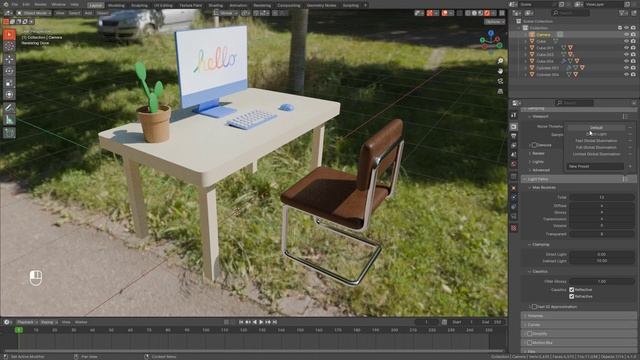Select the Move tool

[x=9, y=59]
